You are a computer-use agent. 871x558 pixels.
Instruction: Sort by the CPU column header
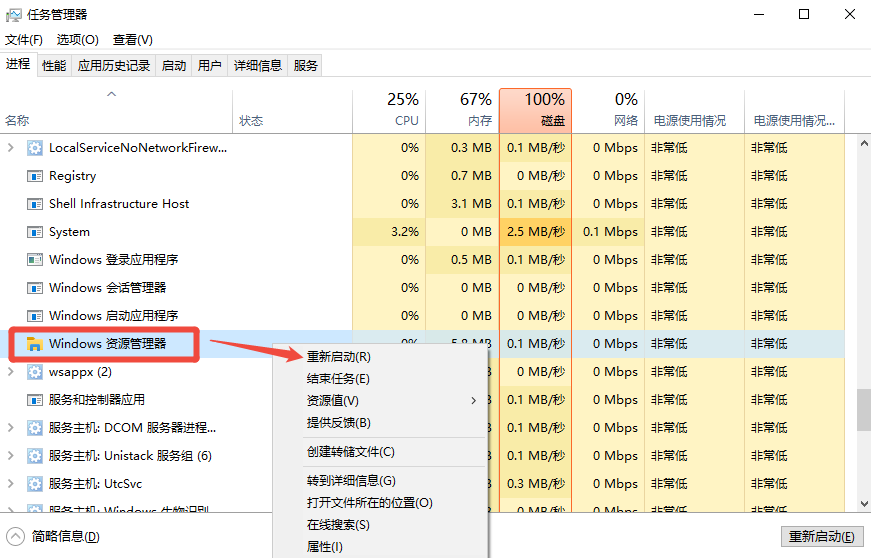pos(389,111)
